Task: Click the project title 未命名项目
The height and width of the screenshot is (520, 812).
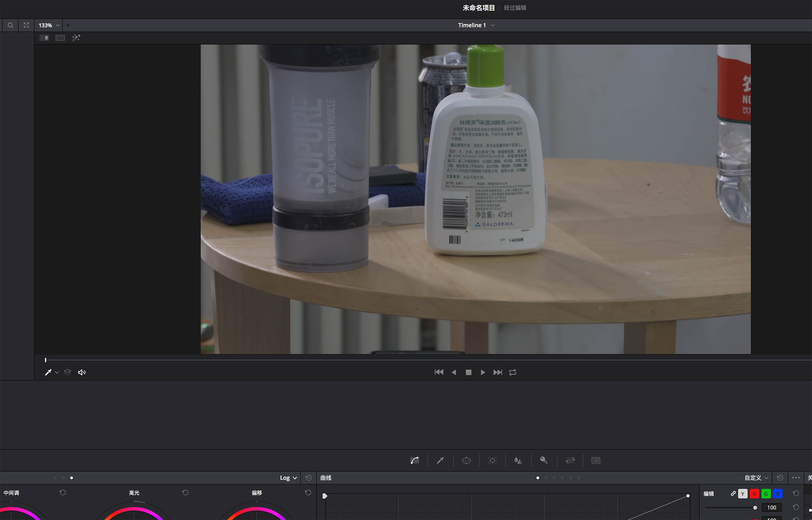Action: pyautogui.click(x=478, y=8)
